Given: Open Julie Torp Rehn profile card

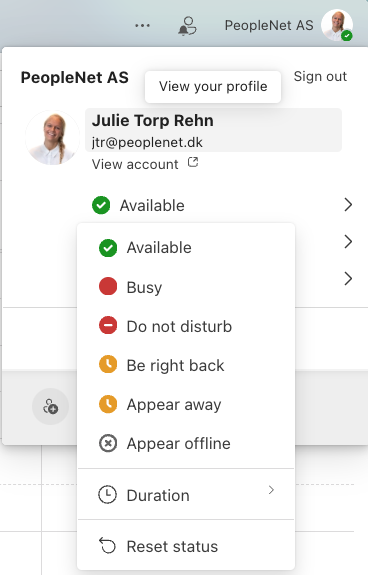Looking at the screenshot, I should pyautogui.click(x=213, y=130).
